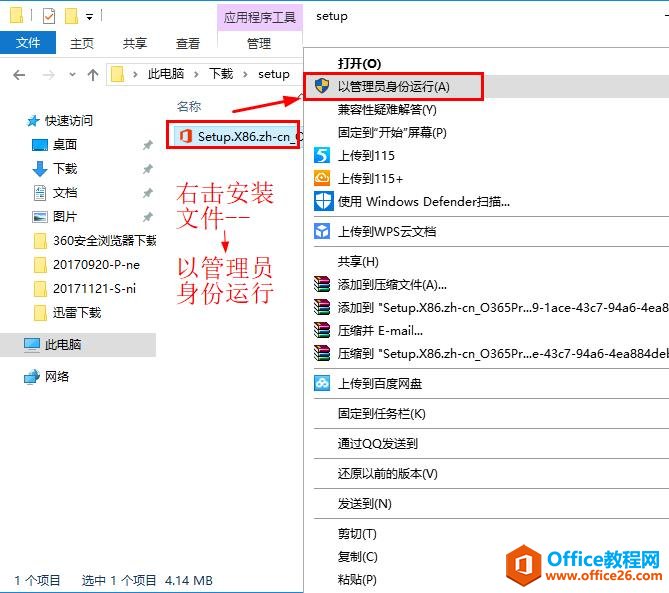Open recent locations dropdown arrow
669x593 pixels.
pos(73,75)
